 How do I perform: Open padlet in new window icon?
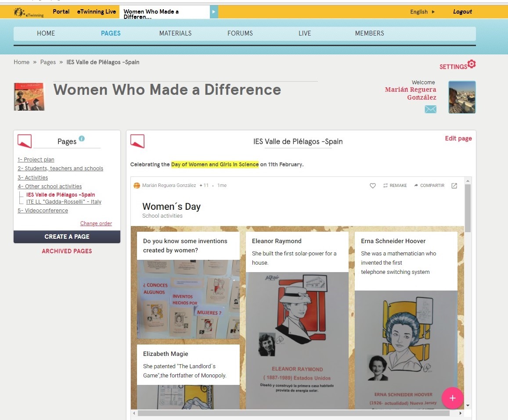(454, 186)
